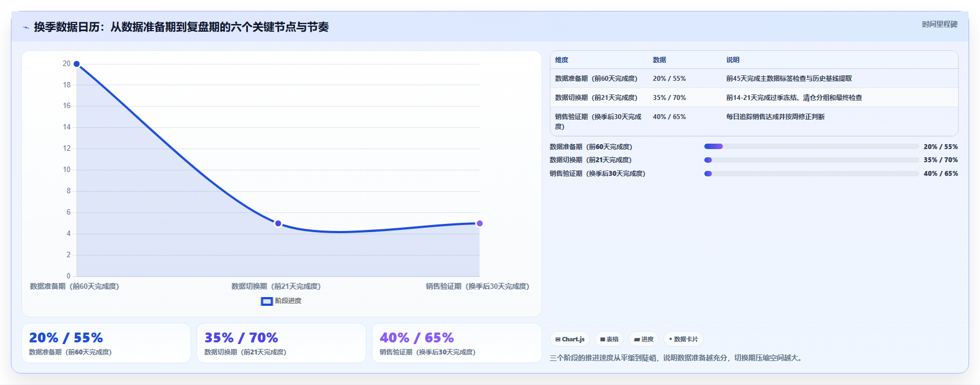Click the note 前45天完成主数据标签检查与历史基线提取
980x385 pixels.
tap(789, 79)
